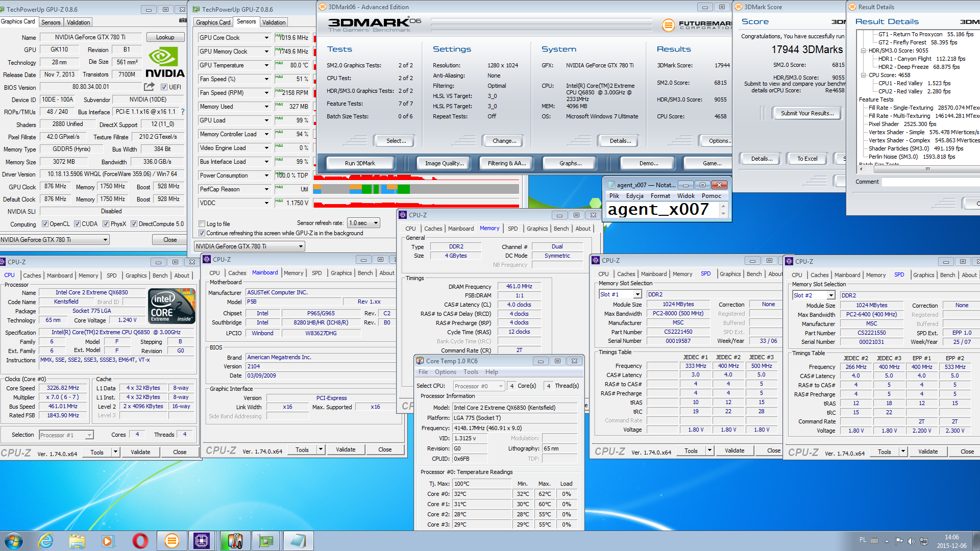This screenshot has height=551, width=980.
Task: Toggle Continue refreshing in background checkbox
Action: point(202,233)
